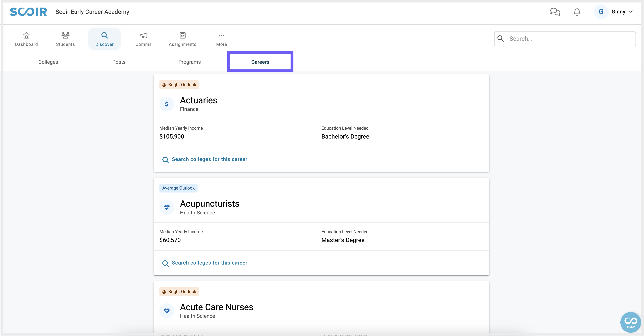Click the Acupuncturists health heart icon

pos(167,207)
